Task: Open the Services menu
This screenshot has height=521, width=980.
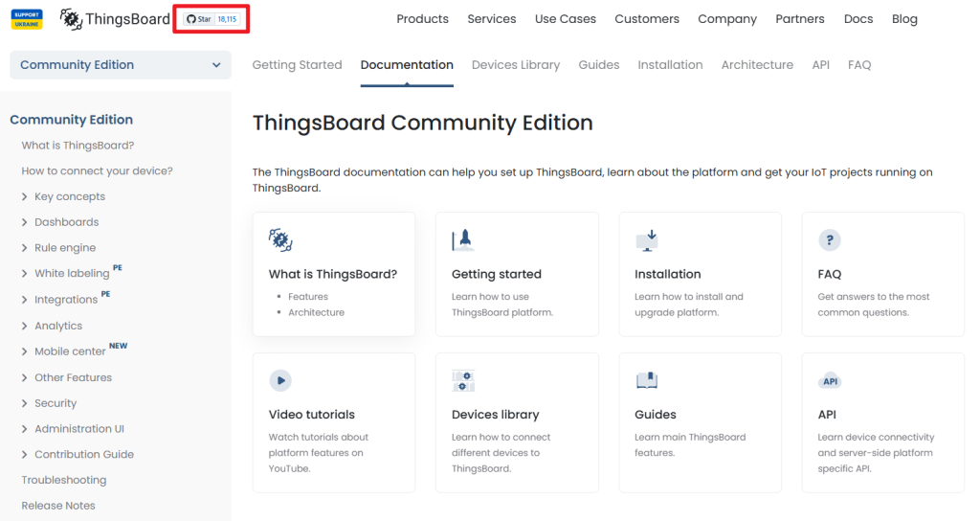Action: pyautogui.click(x=492, y=19)
